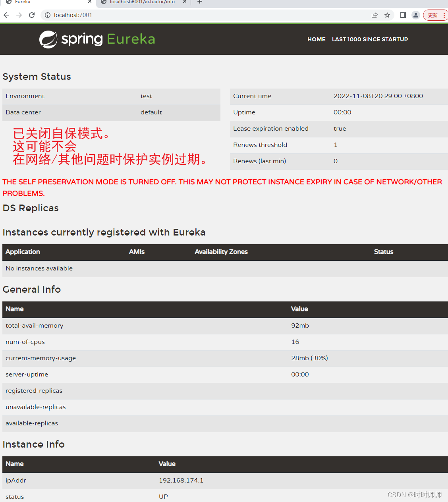Click the Renews (last min) label

259,161
